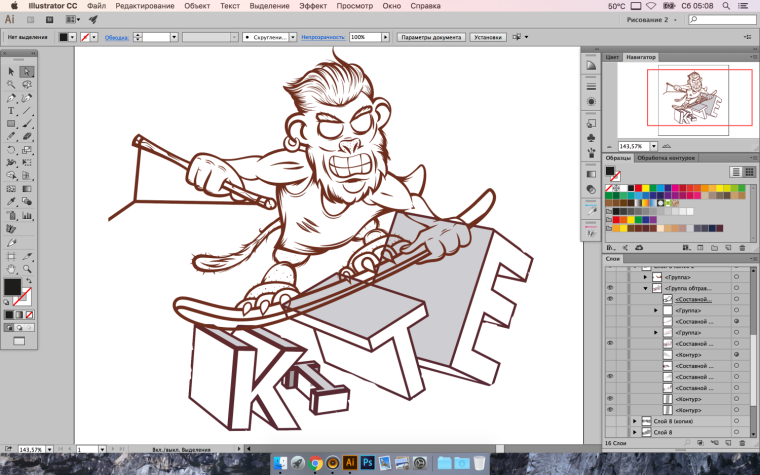The width and height of the screenshot is (760, 475).
Task: Switch to the Цвет panel tab
Action: 613,57
